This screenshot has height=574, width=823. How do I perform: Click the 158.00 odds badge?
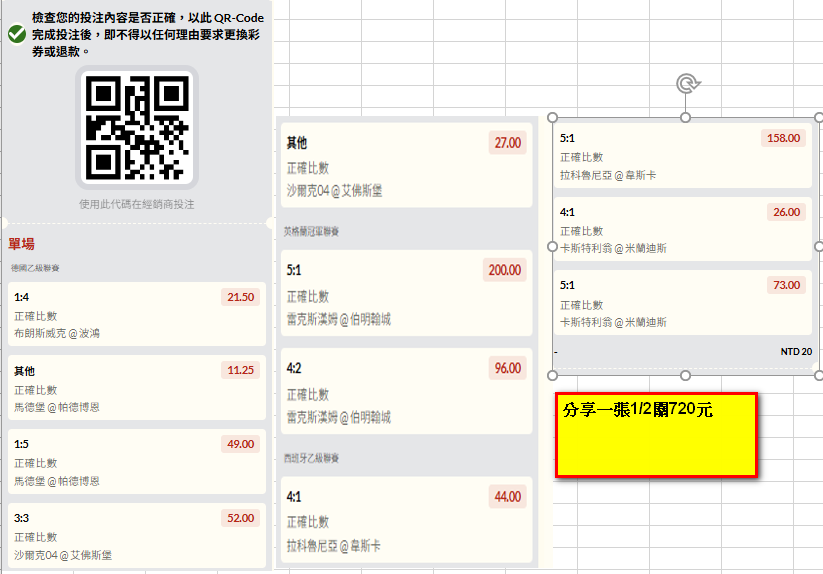click(782, 139)
